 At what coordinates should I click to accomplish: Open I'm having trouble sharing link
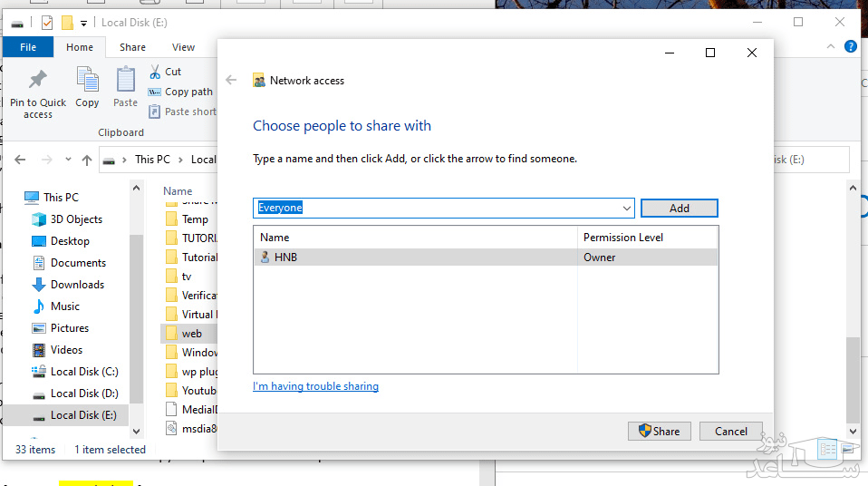click(315, 386)
